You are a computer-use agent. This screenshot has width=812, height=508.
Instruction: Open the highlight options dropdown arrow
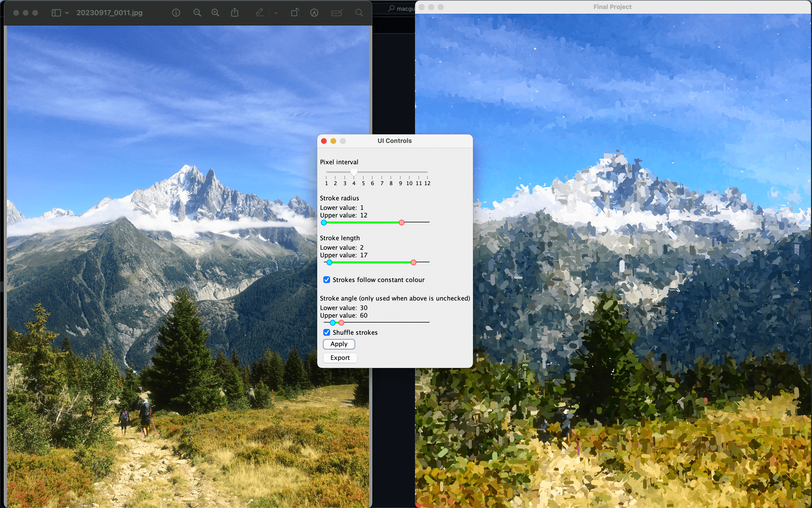276,13
